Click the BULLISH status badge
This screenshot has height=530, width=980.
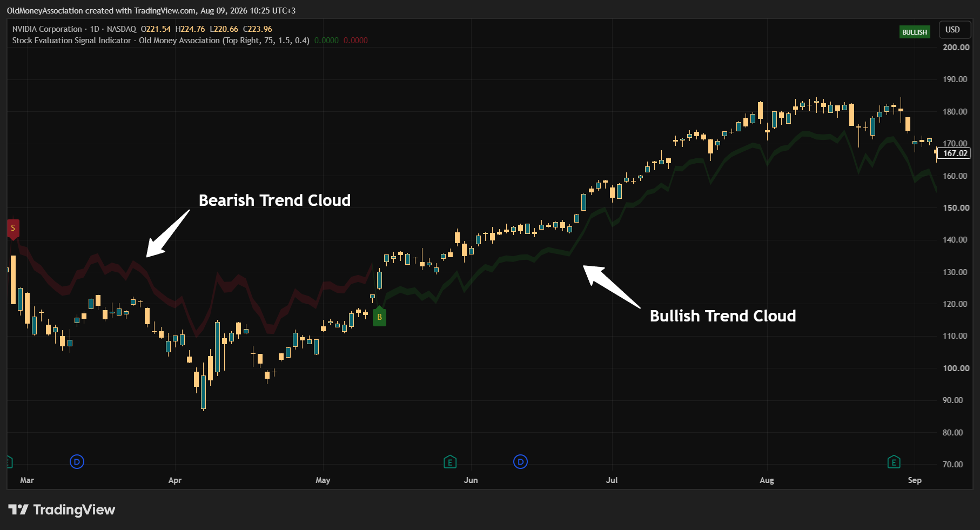point(915,32)
